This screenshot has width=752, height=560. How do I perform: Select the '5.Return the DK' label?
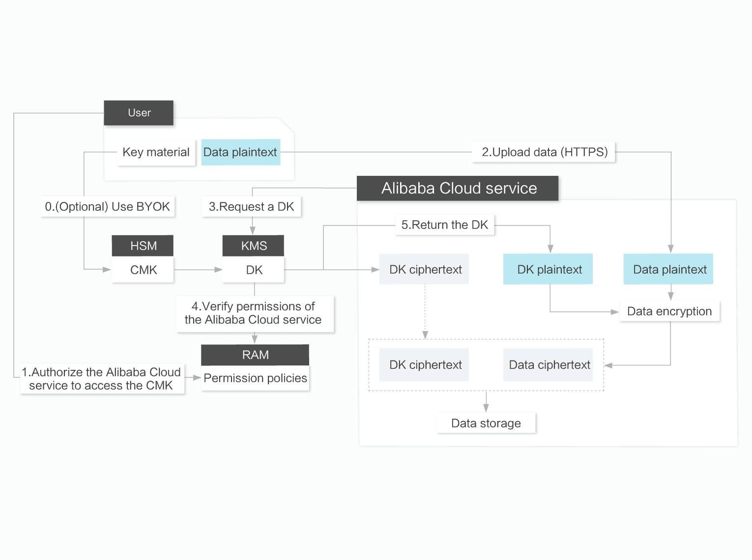click(x=444, y=225)
